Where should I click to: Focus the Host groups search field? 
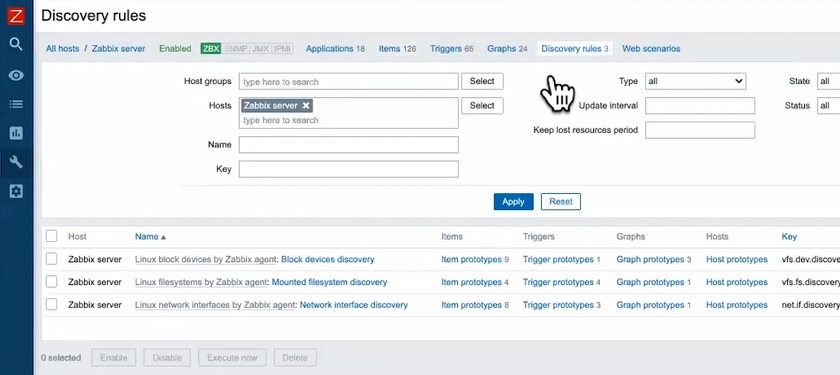tap(349, 81)
